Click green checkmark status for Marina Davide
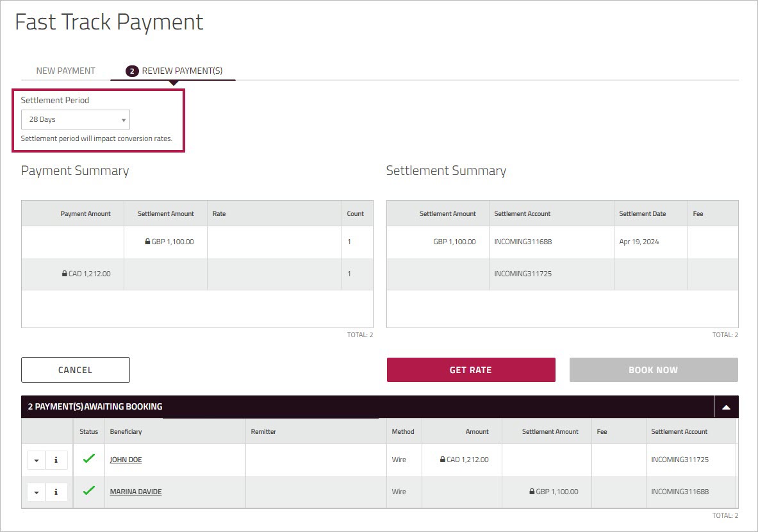 [89, 490]
